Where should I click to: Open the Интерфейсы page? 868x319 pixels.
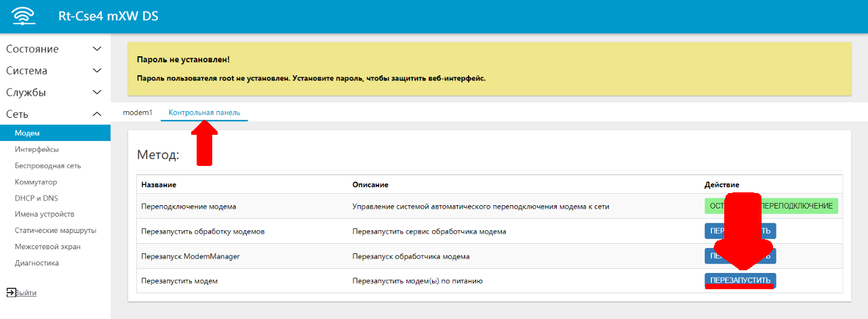point(37,149)
